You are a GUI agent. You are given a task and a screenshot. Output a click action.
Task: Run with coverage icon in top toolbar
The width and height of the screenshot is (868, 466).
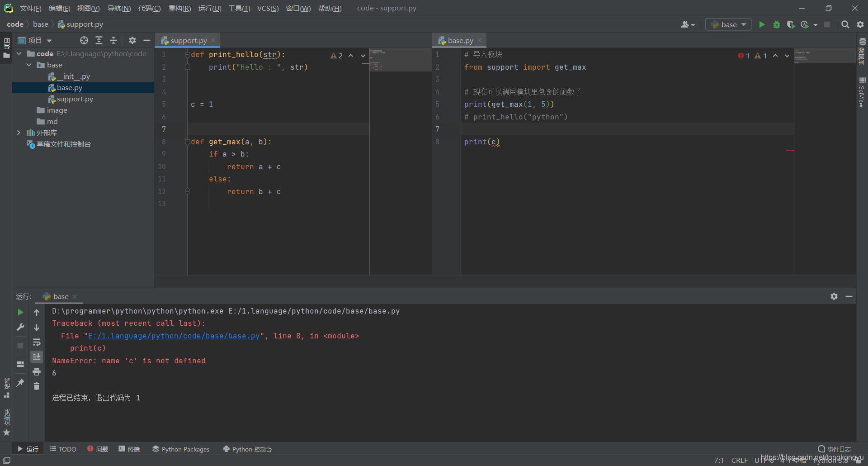pos(791,24)
